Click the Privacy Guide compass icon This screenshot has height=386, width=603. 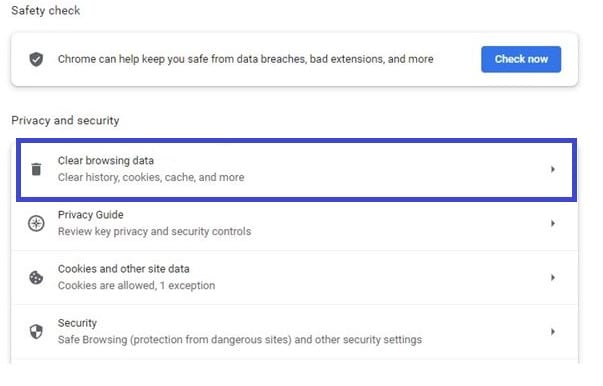point(36,223)
